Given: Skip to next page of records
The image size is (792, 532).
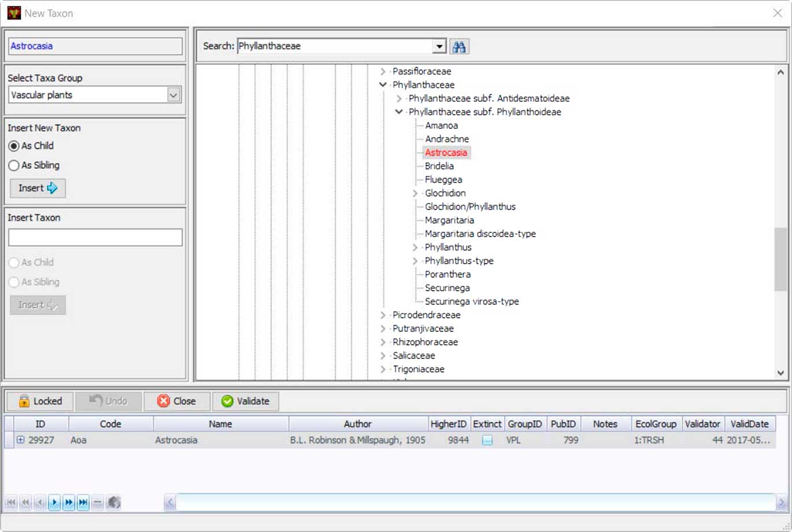Looking at the screenshot, I should coord(69,503).
